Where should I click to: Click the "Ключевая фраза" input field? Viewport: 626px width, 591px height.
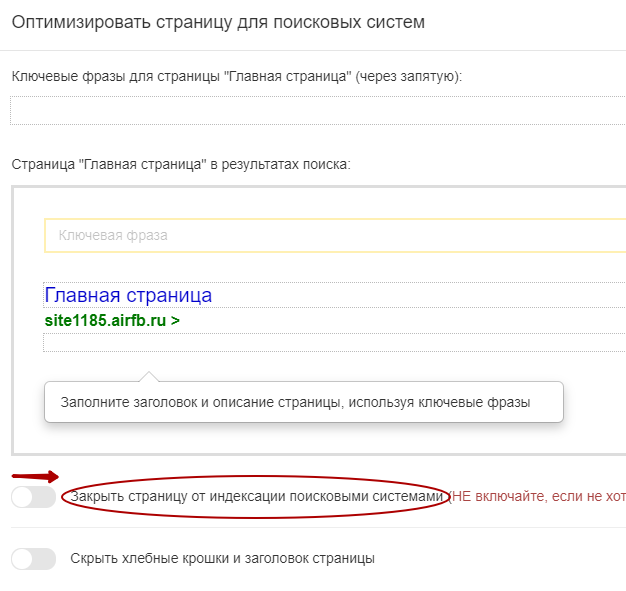335,235
